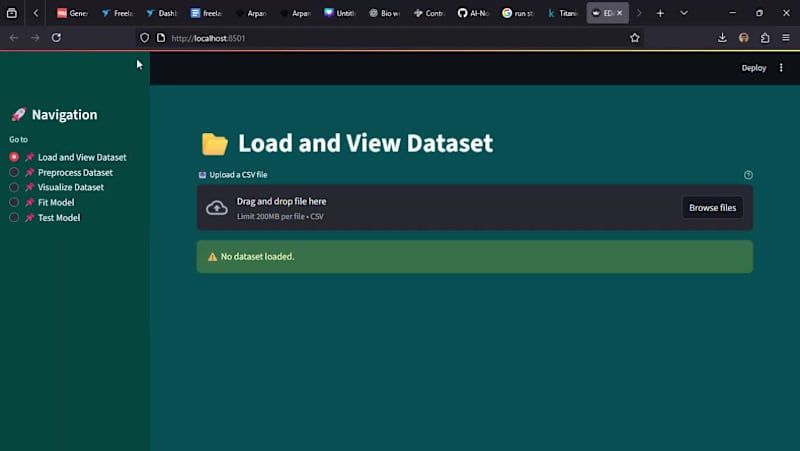Expand the list all tabs dropdown arrow
The image size is (800, 451).
[684, 13]
